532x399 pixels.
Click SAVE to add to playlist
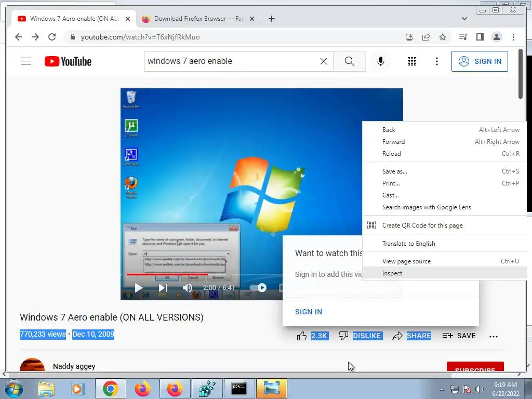tap(459, 336)
